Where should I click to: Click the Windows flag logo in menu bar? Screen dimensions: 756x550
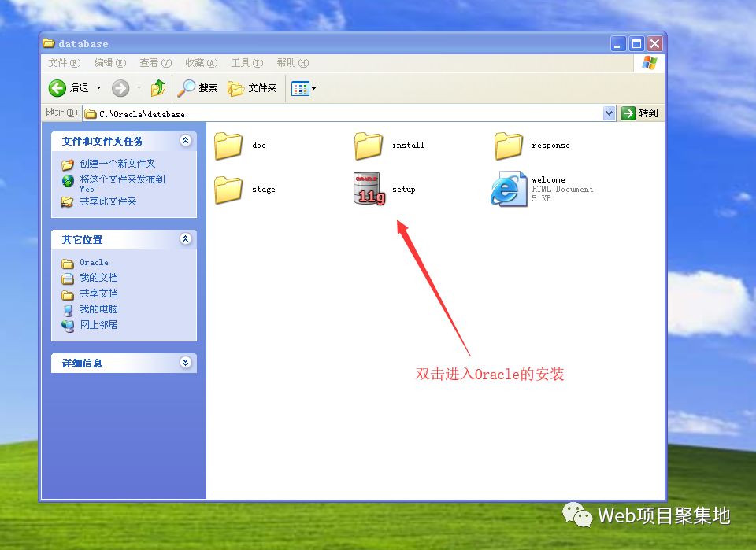point(649,63)
